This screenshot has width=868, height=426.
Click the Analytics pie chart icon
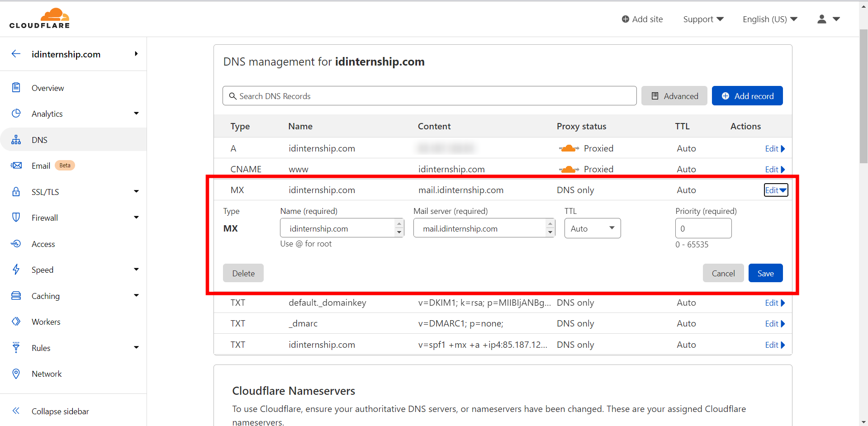tap(16, 114)
